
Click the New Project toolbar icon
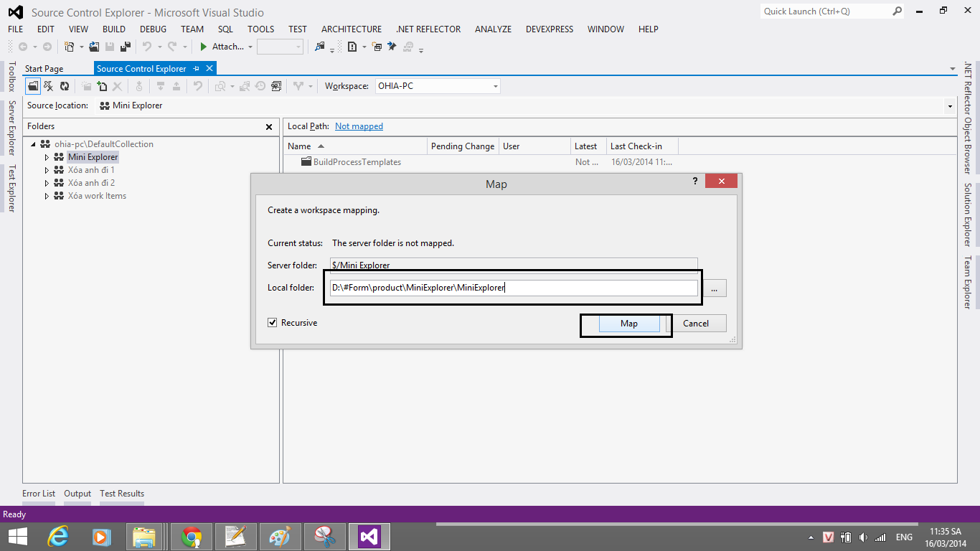pos(69,47)
